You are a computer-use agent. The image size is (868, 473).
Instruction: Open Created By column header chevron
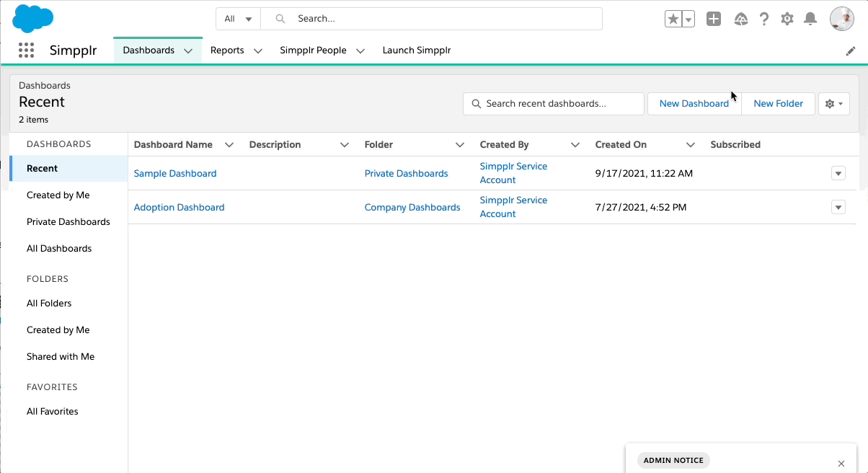[x=575, y=145]
